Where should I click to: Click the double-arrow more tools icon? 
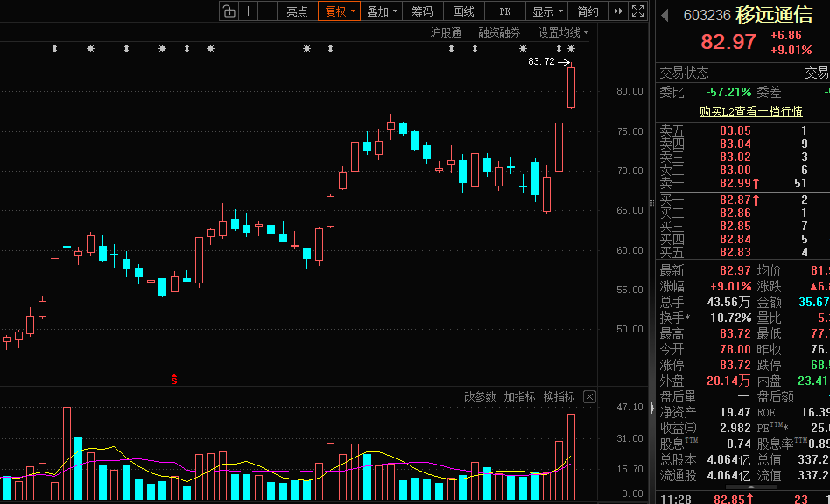tap(618, 11)
